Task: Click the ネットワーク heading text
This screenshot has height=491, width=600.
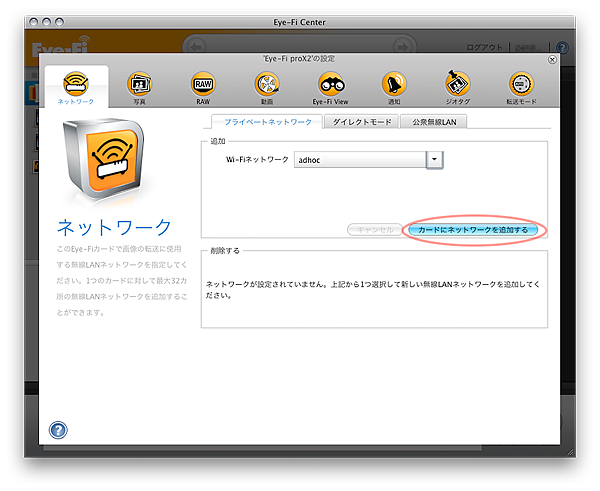Action: click(x=114, y=227)
